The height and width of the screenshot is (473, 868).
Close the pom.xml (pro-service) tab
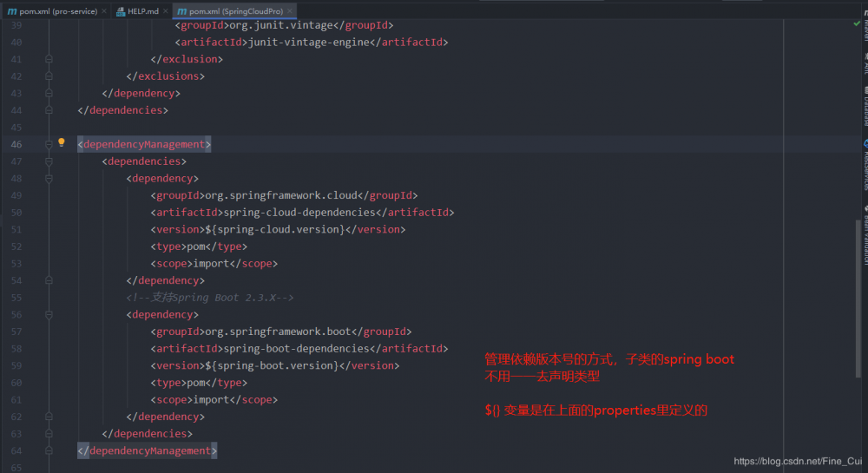[x=104, y=11]
